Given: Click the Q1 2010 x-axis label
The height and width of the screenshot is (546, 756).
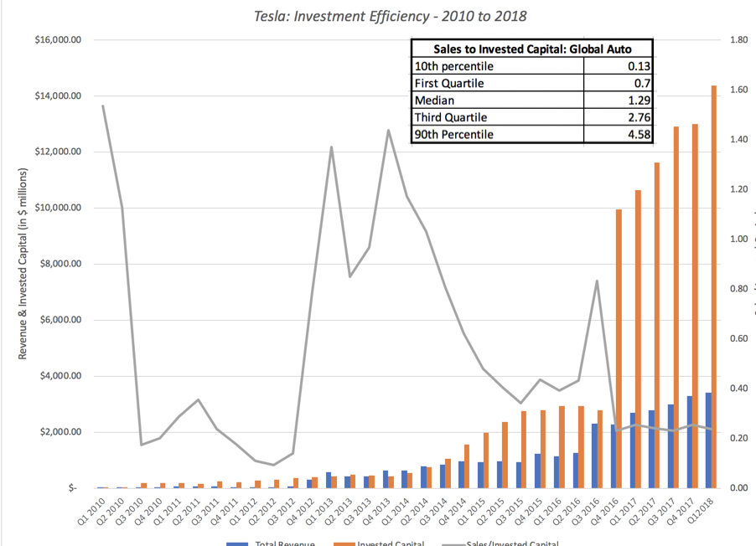Looking at the screenshot, I should (x=91, y=512).
